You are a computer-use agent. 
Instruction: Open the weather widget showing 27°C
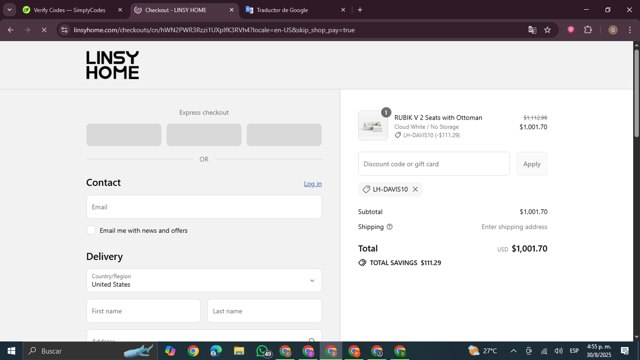tap(483, 351)
